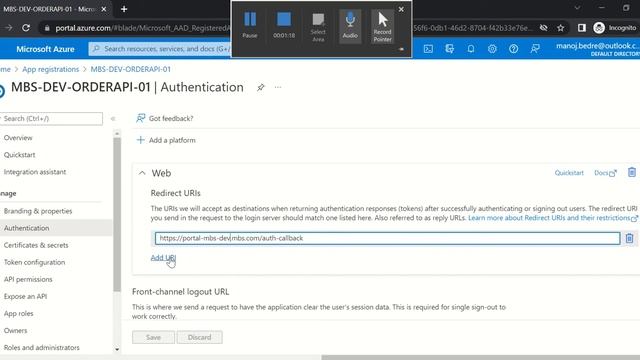The height and width of the screenshot is (360, 640).
Task: Pause the screen recording
Action: (250, 25)
